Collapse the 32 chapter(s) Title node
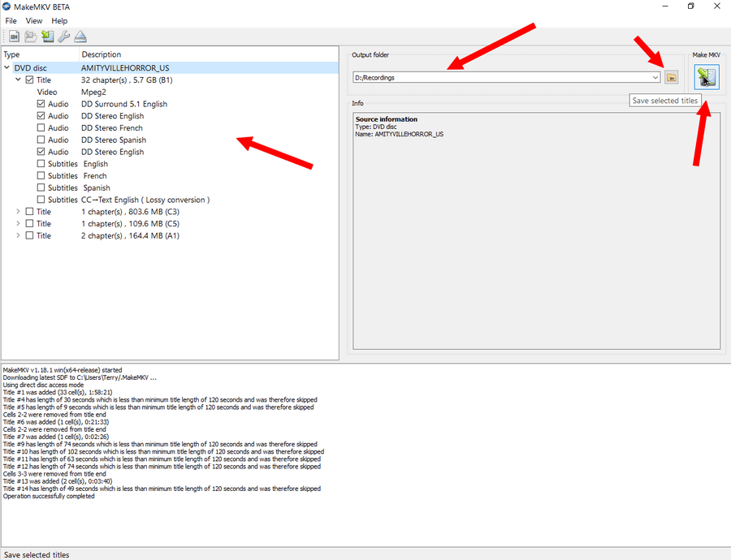 pos(18,80)
